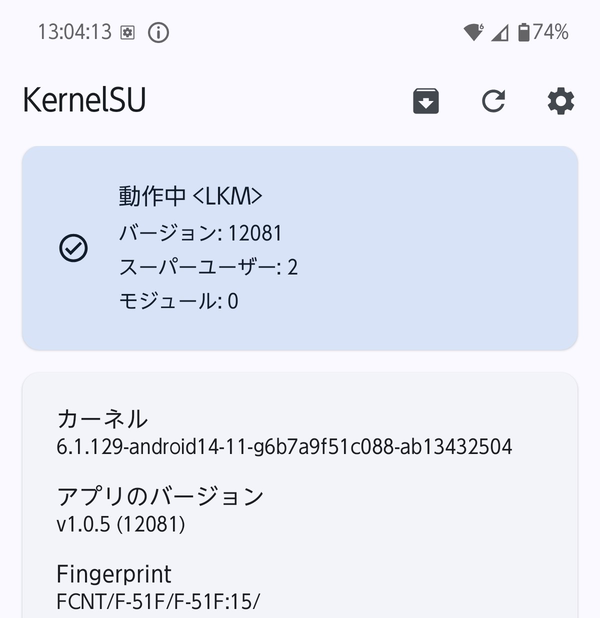Tap the cellular signal icon
The width and height of the screenshot is (600, 618).
[x=499, y=33]
